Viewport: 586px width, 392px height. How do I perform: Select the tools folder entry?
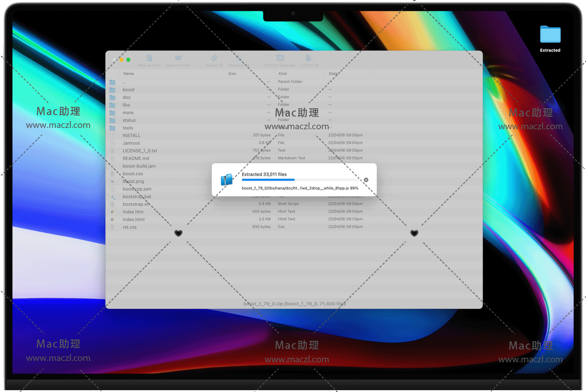point(128,128)
